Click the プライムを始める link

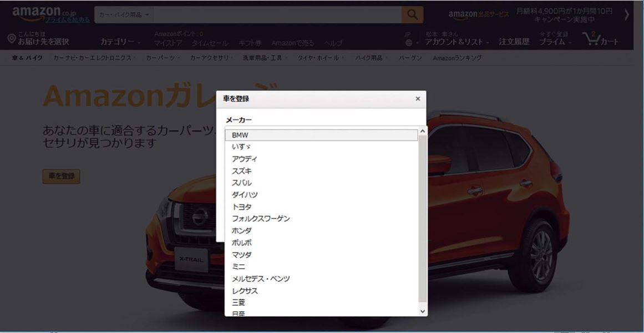pyautogui.click(x=68, y=20)
